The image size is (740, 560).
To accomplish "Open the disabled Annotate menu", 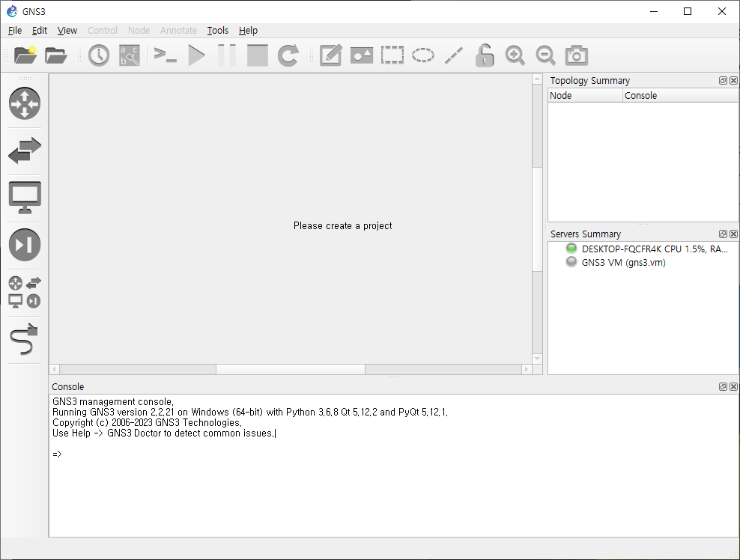I will coord(178,30).
